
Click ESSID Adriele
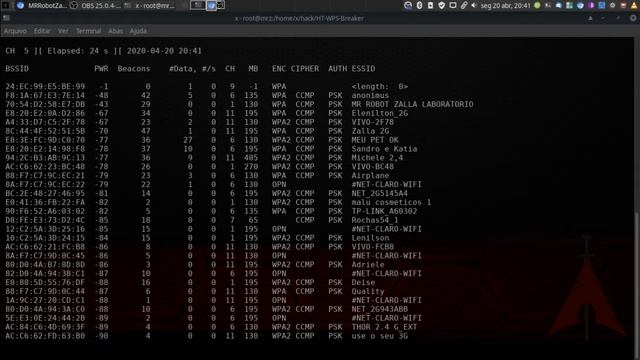[x=368, y=264]
